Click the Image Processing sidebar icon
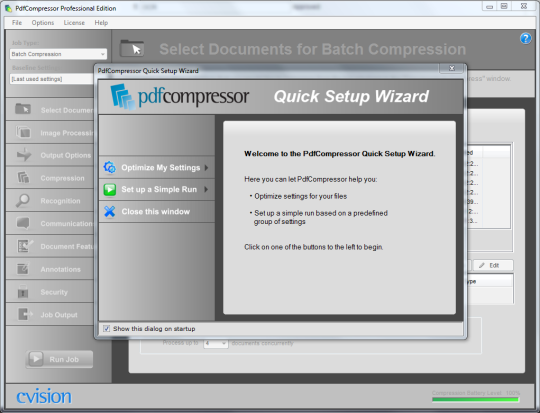The image size is (540, 413). 23,132
